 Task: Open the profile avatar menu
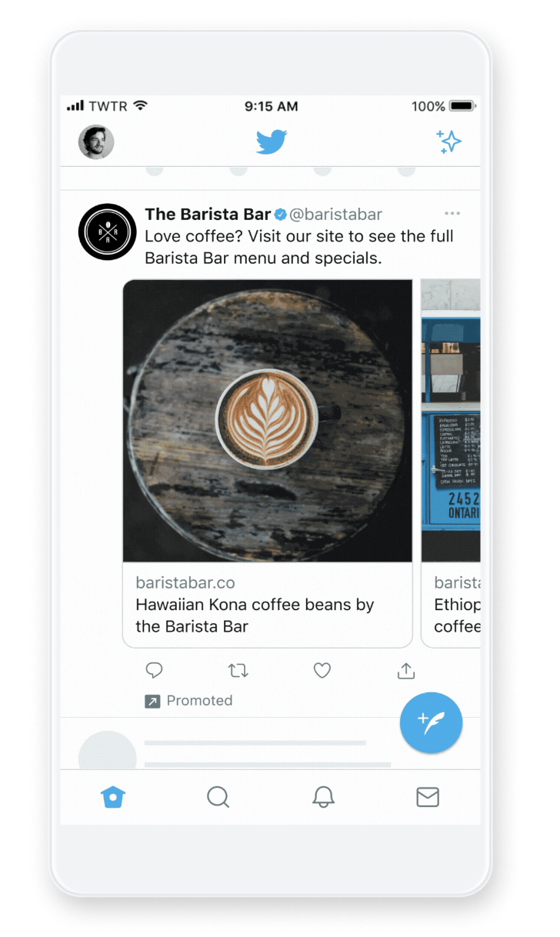coord(96,142)
